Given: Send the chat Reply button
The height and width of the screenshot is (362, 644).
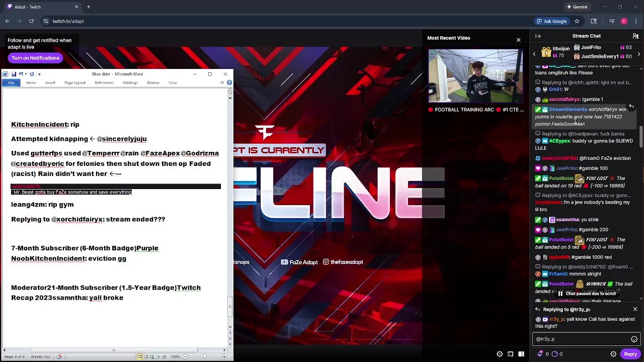Looking at the screenshot, I should (x=630, y=354).
